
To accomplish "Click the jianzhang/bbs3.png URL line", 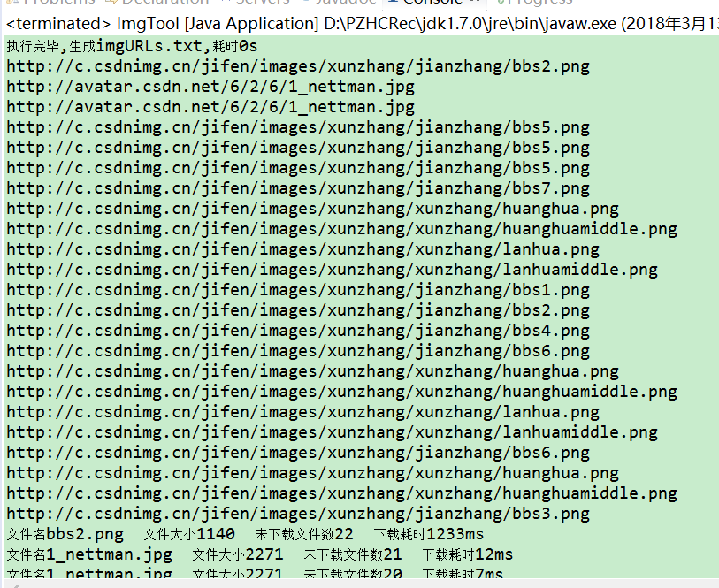I will (298, 515).
